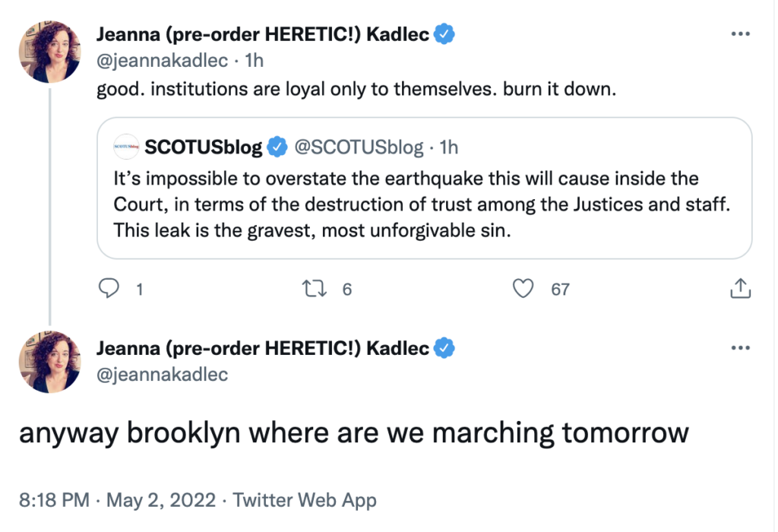This screenshot has height=532, width=778.
Task: Open the second tweet's profile avatar
Action: [49, 362]
